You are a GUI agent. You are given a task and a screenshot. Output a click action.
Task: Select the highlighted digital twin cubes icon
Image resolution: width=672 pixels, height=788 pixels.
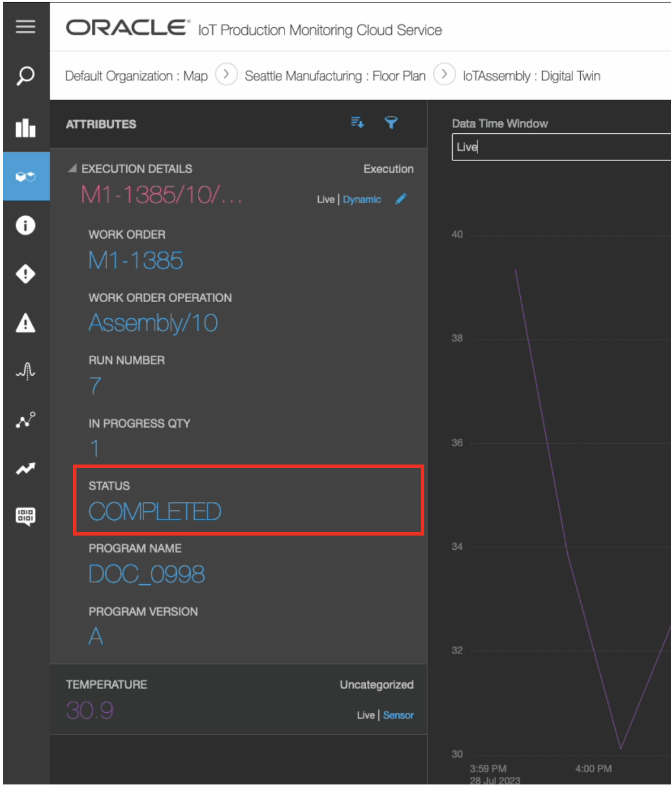pyautogui.click(x=25, y=177)
